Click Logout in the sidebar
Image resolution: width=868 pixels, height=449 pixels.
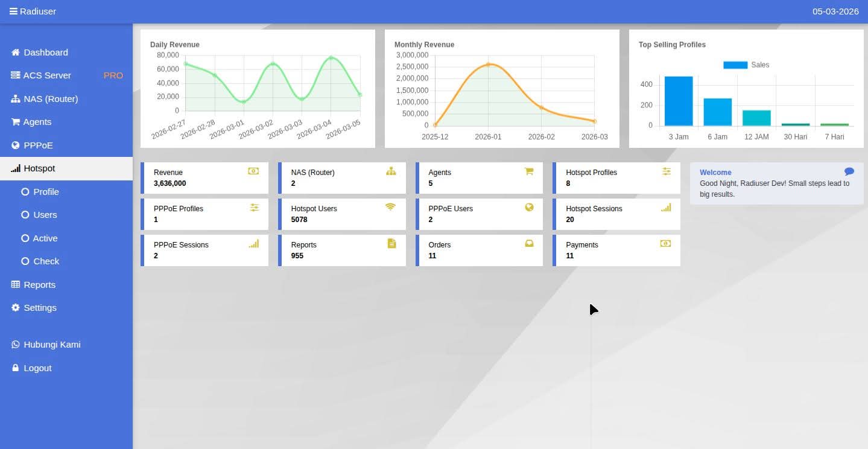(37, 368)
